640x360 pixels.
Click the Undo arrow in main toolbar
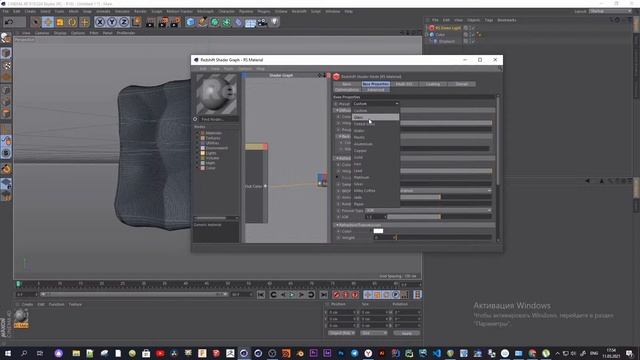tap(9, 22)
